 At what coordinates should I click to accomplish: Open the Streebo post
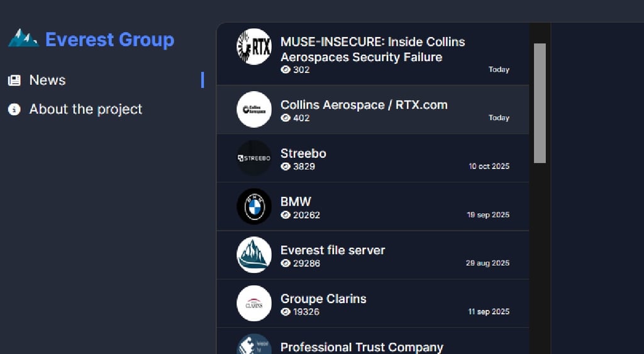click(x=303, y=153)
